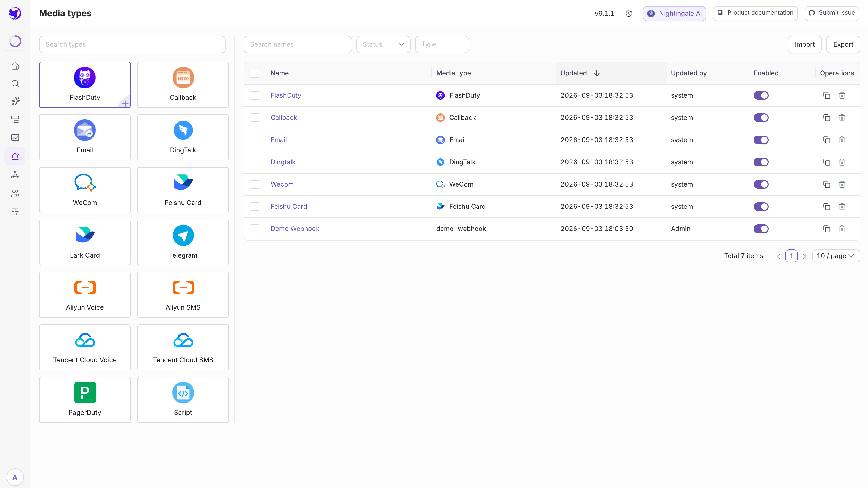Toggle the Demo Webhook enabled switch
The width and height of the screenshot is (868, 488).
click(x=761, y=229)
